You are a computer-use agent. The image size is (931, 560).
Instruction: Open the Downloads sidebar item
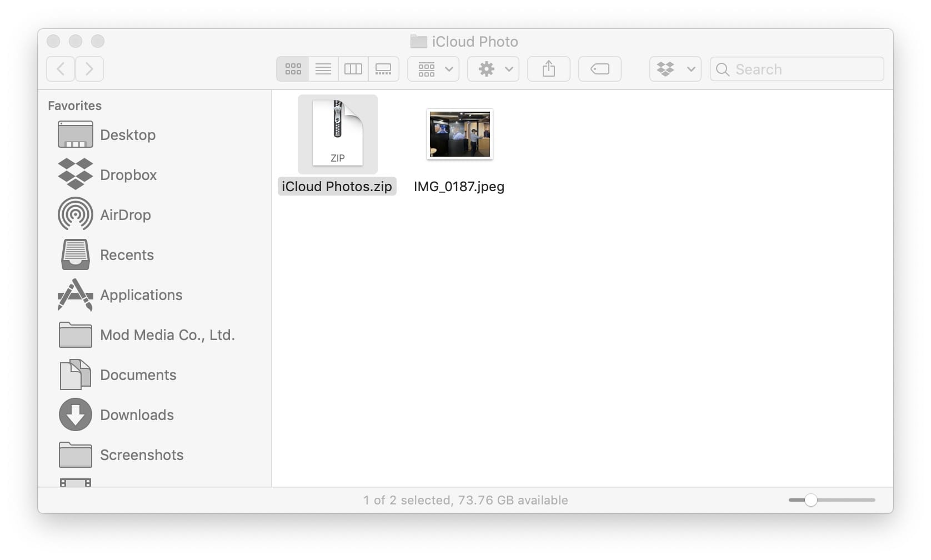click(136, 415)
